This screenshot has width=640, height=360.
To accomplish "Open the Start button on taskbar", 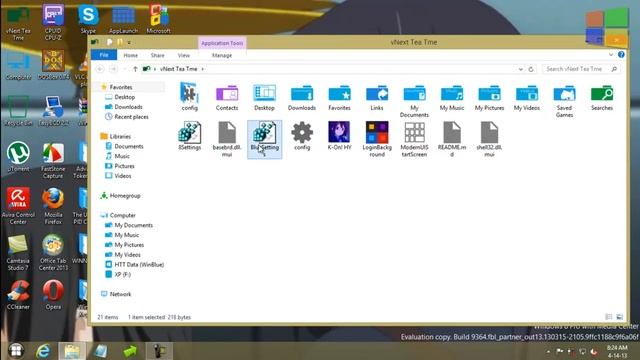I will 16,351.
